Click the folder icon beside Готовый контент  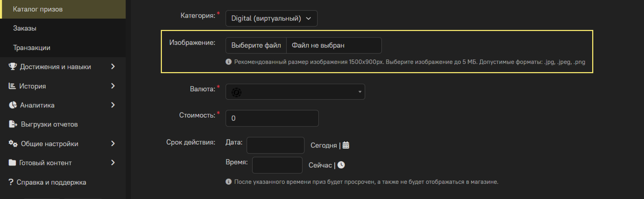pyautogui.click(x=13, y=163)
